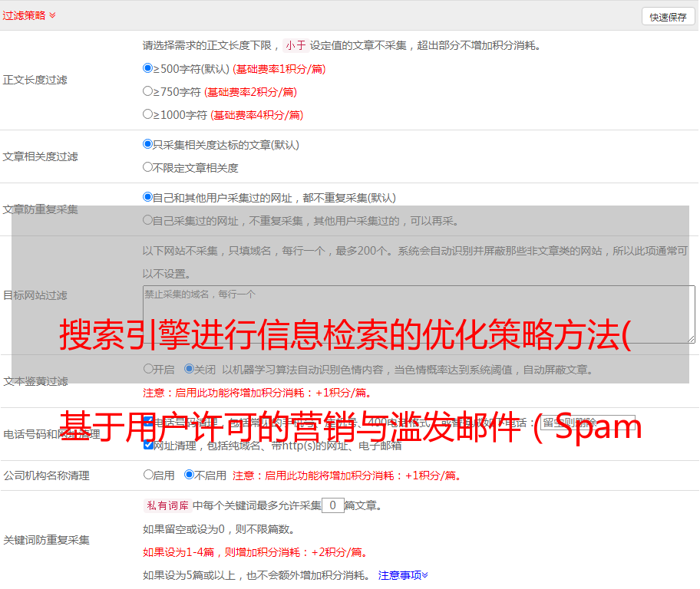Select 自己采集过的网址，不重复采集 radio option

(x=147, y=220)
